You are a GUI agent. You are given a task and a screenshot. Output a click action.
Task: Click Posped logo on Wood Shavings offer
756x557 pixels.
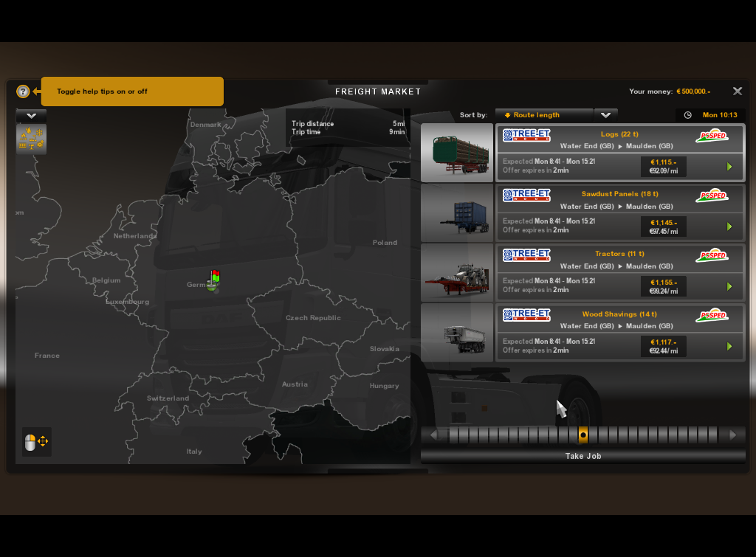[x=712, y=315]
